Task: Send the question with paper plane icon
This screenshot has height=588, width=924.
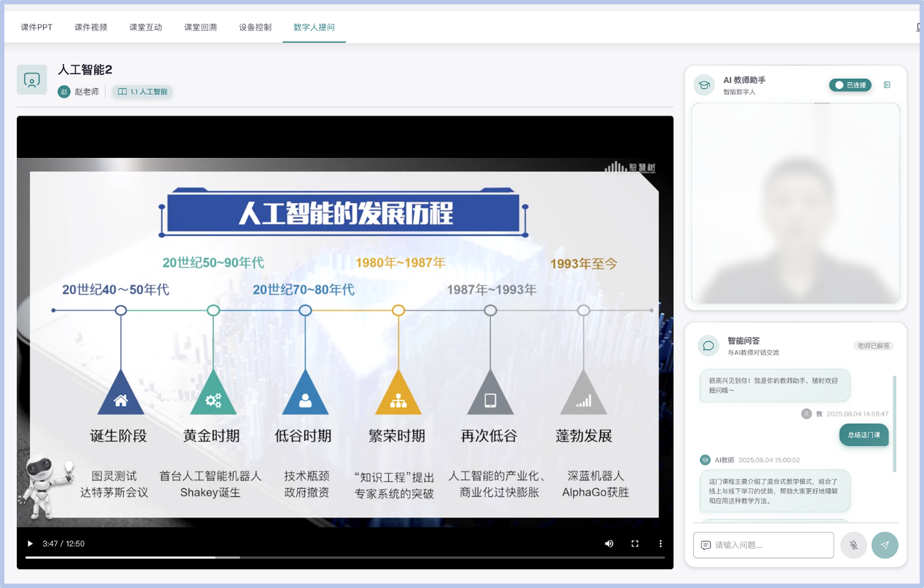Action: [x=885, y=545]
